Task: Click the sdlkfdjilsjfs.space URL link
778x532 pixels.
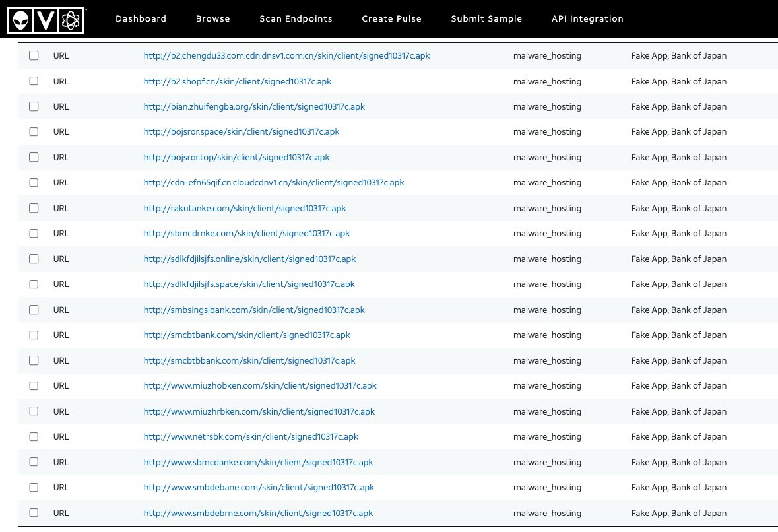Action: coord(249,284)
